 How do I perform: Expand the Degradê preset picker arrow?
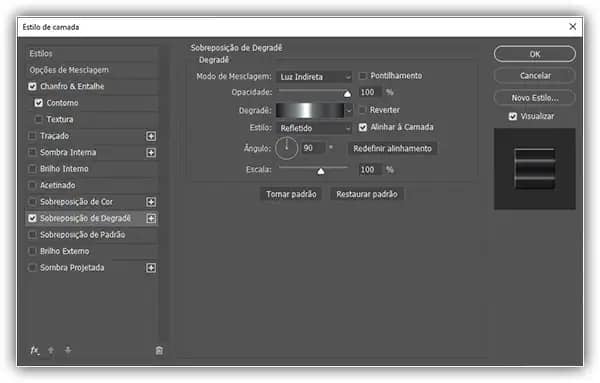(349, 111)
